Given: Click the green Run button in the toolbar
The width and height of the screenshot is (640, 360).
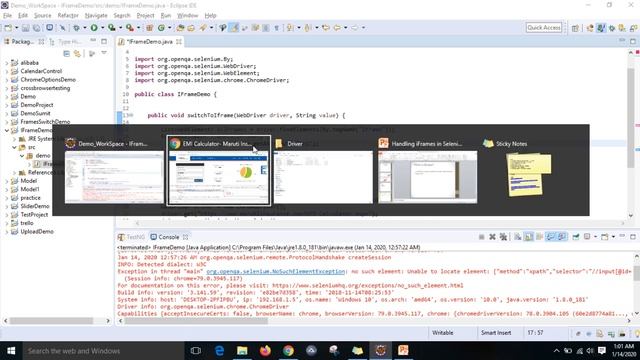Looking at the screenshot, I should [94, 28].
